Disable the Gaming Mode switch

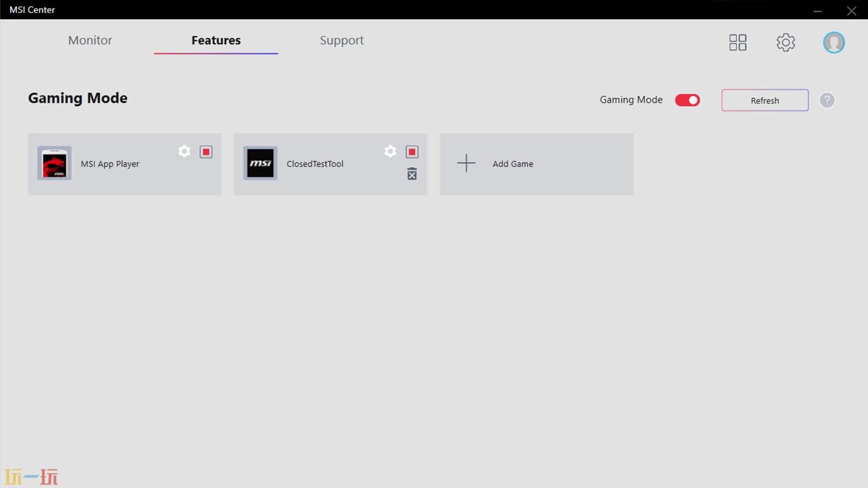[687, 101]
